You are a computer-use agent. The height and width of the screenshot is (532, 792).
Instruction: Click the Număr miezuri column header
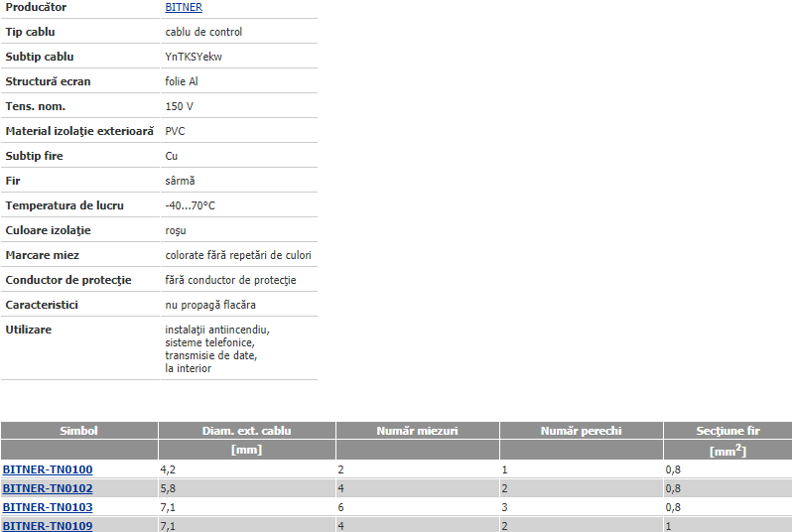tap(417, 431)
